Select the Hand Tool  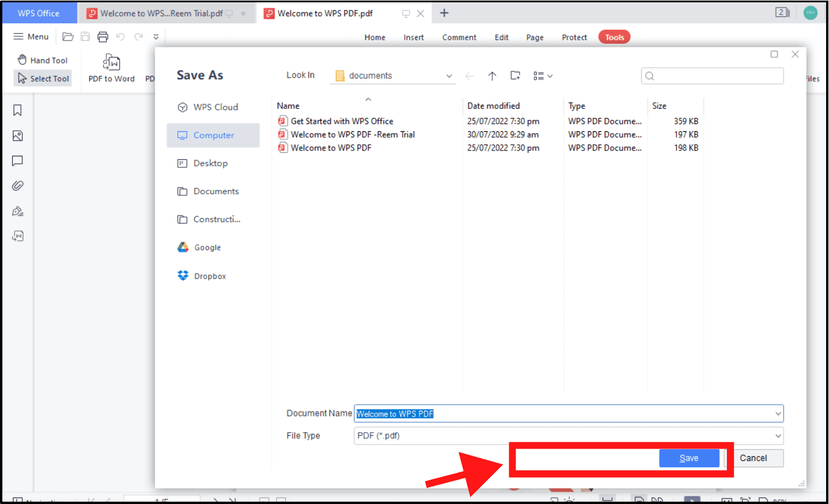[x=43, y=60]
